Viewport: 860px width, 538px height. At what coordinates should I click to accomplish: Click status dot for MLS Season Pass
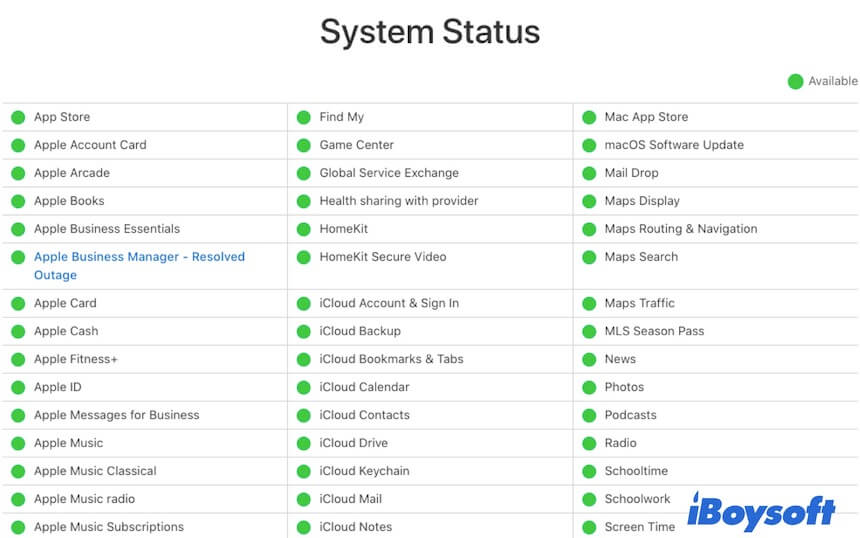(x=590, y=332)
